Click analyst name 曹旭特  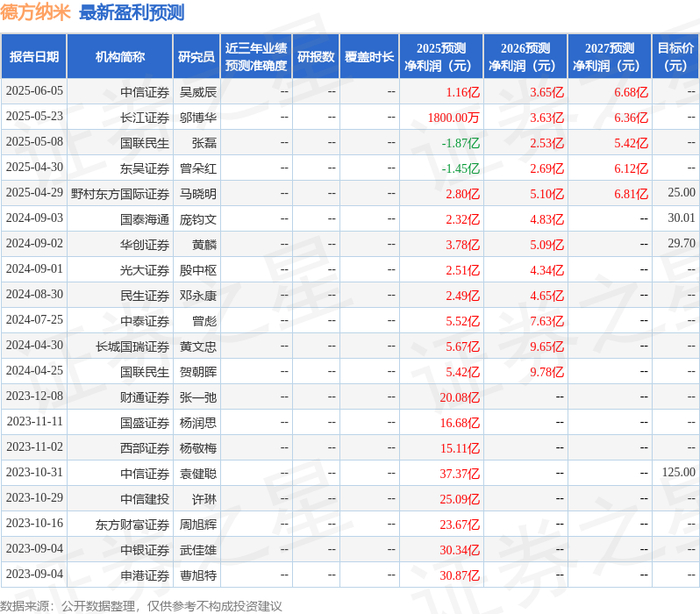pyautogui.click(x=198, y=576)
